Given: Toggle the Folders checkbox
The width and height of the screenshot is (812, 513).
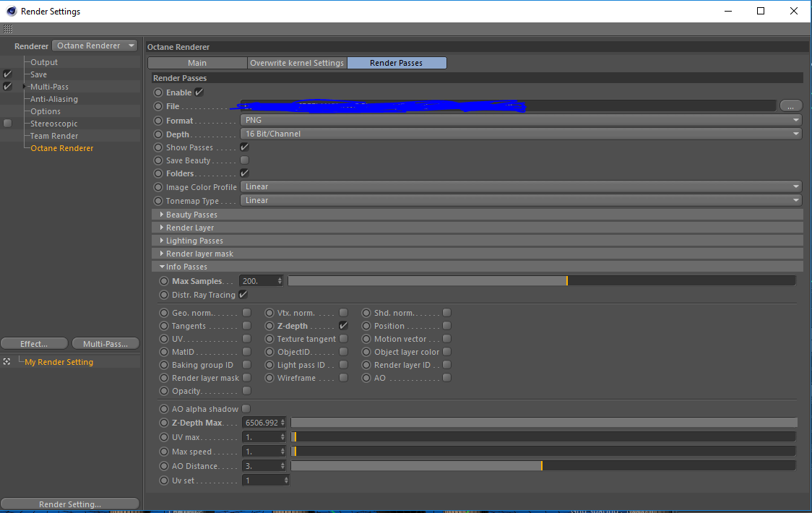Looking at the screenshot, I should (x=244, y=173).
